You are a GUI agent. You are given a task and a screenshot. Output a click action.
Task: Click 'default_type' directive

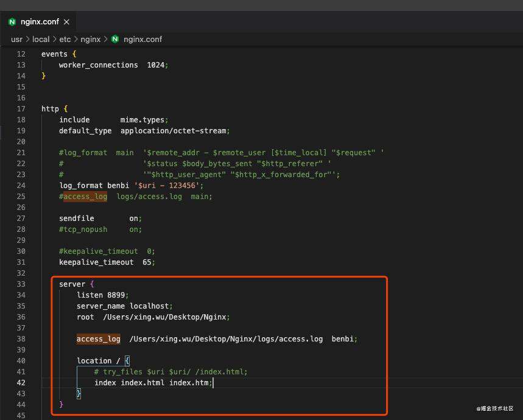click(85, 131)
